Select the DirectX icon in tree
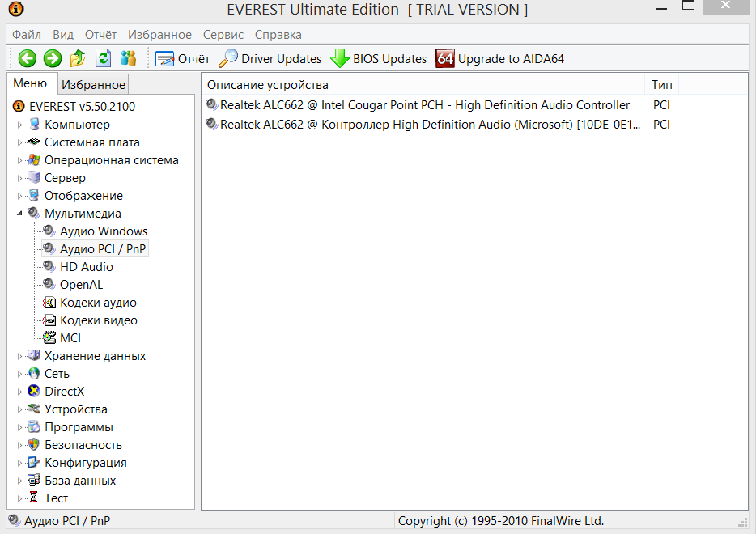756x534 pixels. click(x=34, y=391)
